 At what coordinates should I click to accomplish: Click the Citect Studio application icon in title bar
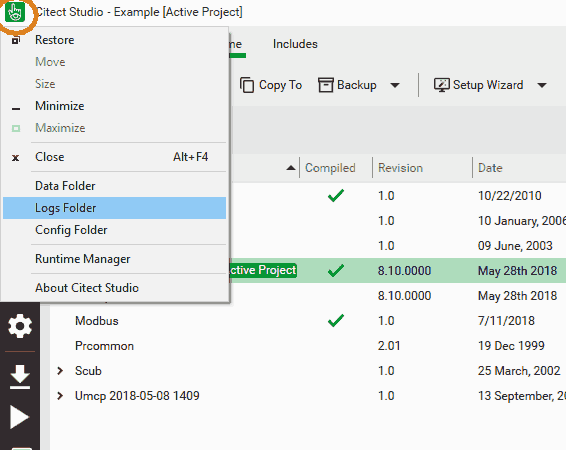[x=15, y=12]
